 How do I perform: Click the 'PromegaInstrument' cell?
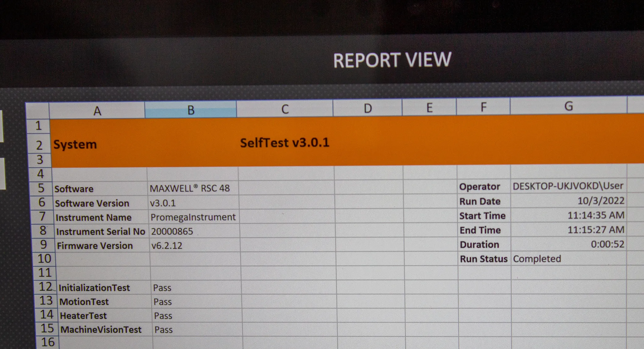point(194,217)
